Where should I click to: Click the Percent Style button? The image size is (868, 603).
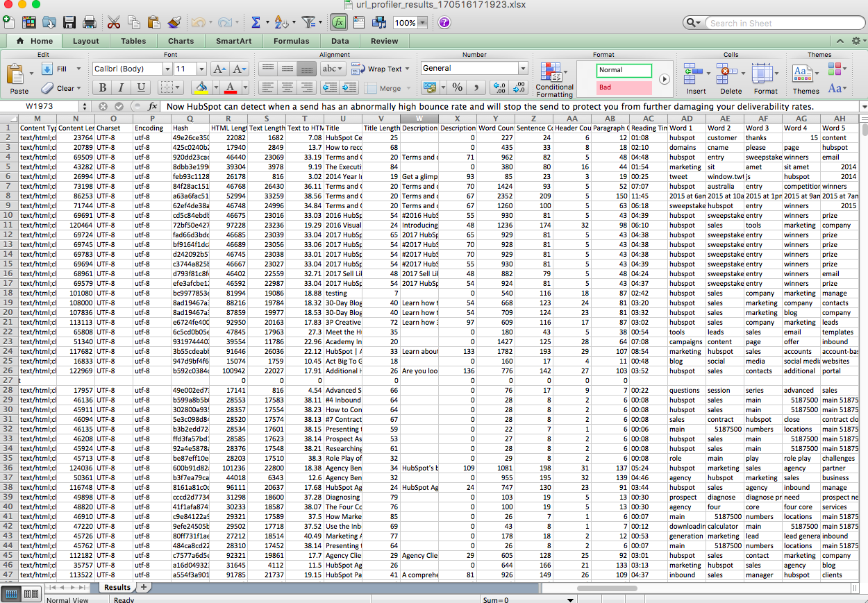click(457, 87)
